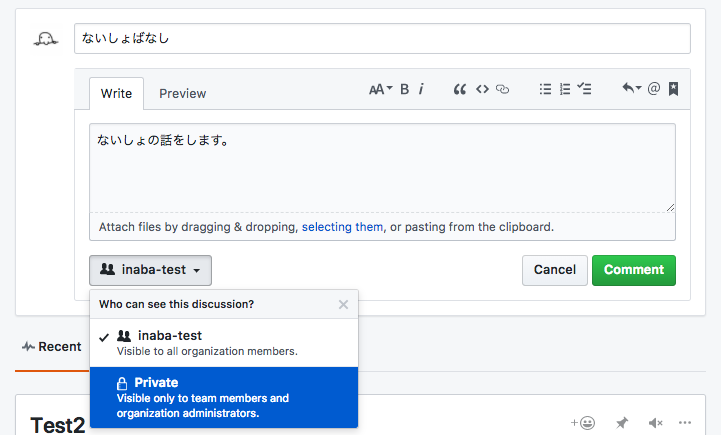Image resolution: width=721 pixels, height=435 pixels.
Task: Insert a bulleted list
Action: [545, 89]
